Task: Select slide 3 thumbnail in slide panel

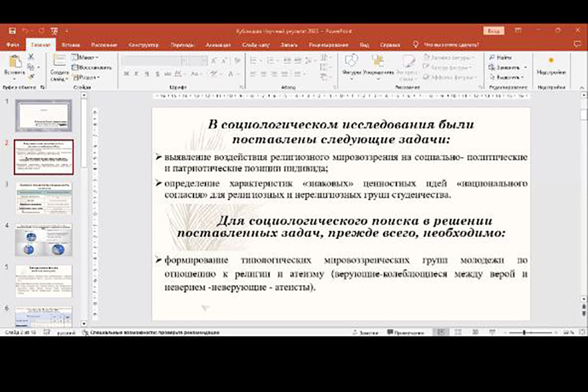Action: coord(44,198)
